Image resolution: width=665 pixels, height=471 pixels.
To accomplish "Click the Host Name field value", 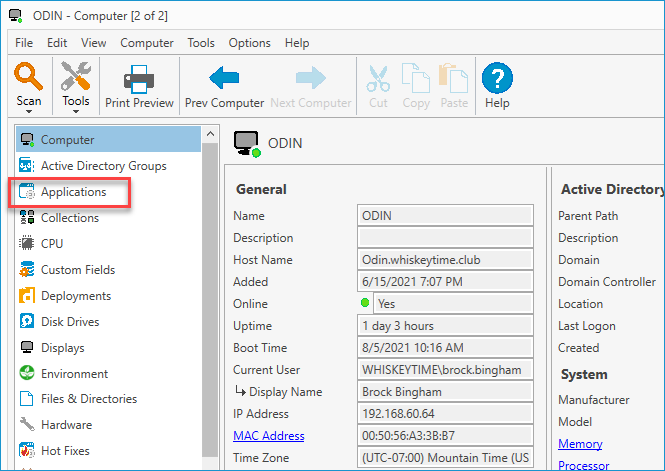I will point(445,259).
